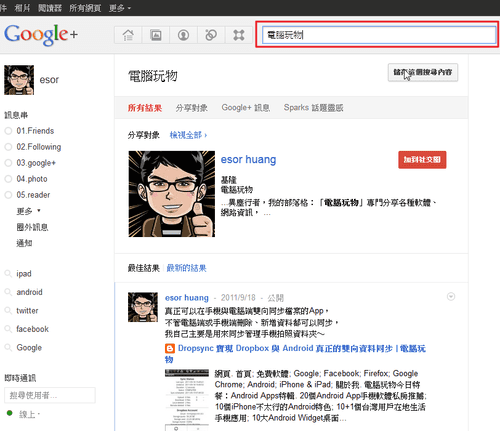Image resolution: width=500 pixels, height=431 pixels.
Task: Select the 04.photo circle stream
Action: click(x=32, y=179)
